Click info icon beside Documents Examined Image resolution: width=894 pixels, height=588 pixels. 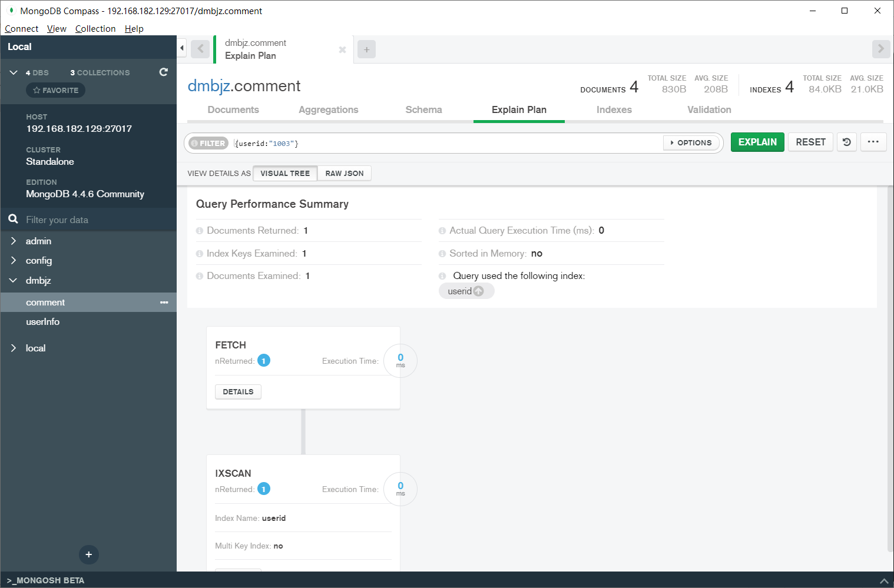tap(200, 276)
